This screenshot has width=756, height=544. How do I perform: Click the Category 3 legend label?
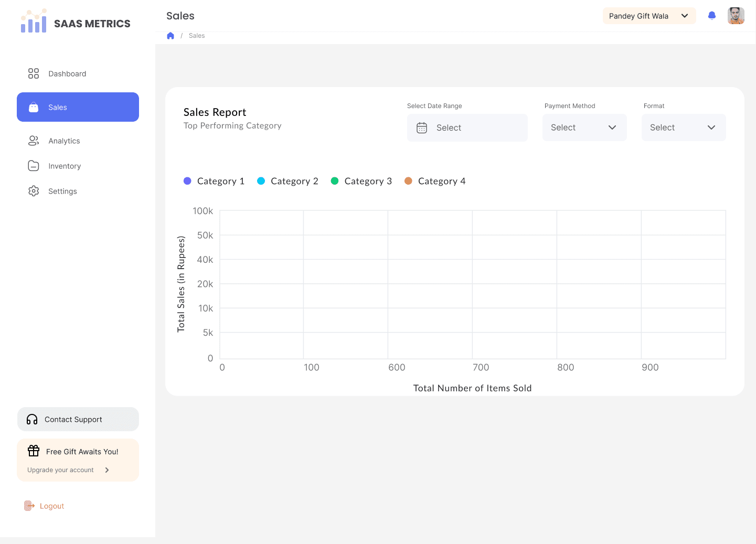(368, 181)
